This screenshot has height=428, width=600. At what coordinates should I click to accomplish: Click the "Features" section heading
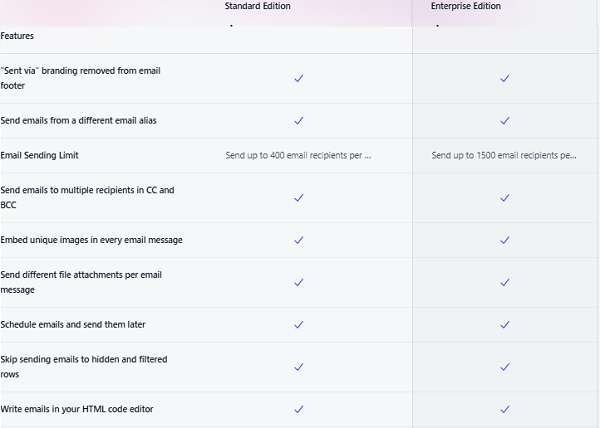coord(16,37)
